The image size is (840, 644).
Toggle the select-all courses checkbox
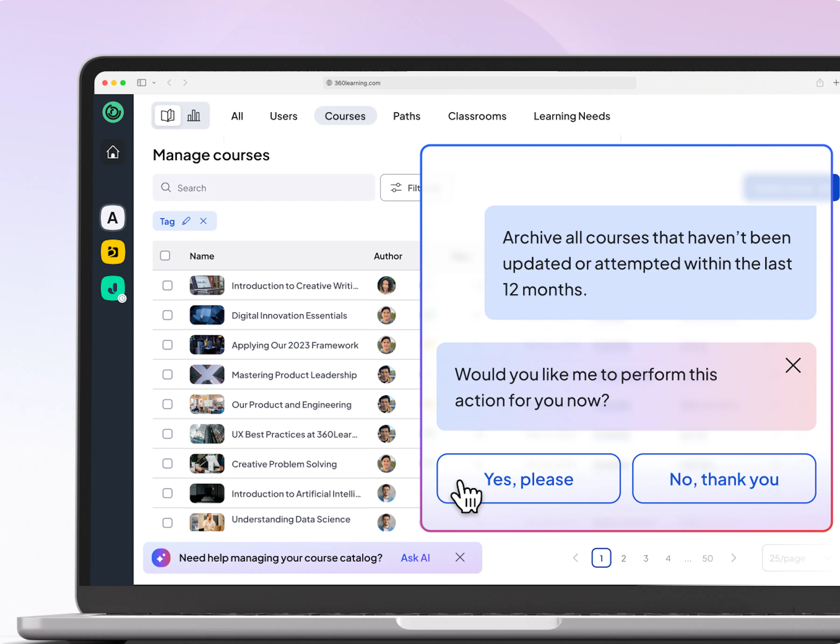(165, 256)
